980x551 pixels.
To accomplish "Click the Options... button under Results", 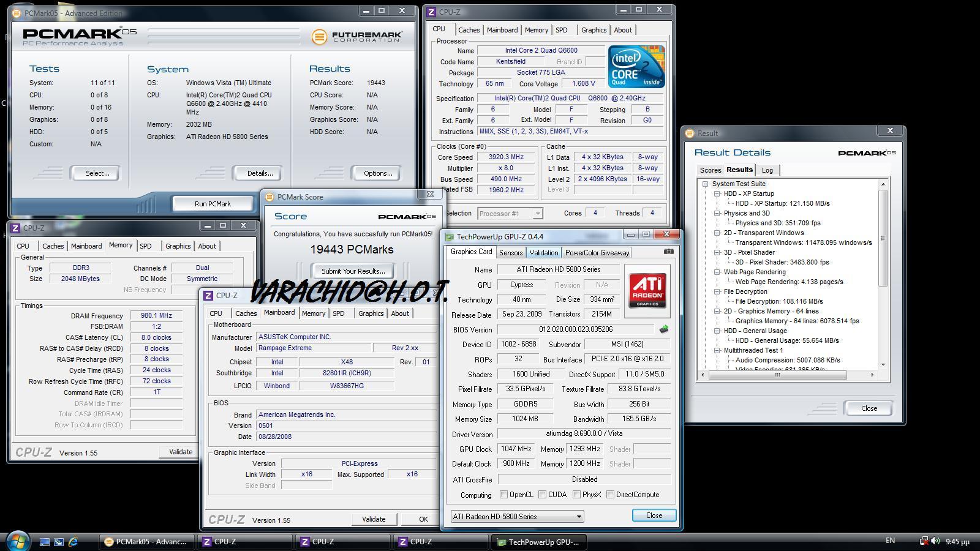I will tap(378, 173).
